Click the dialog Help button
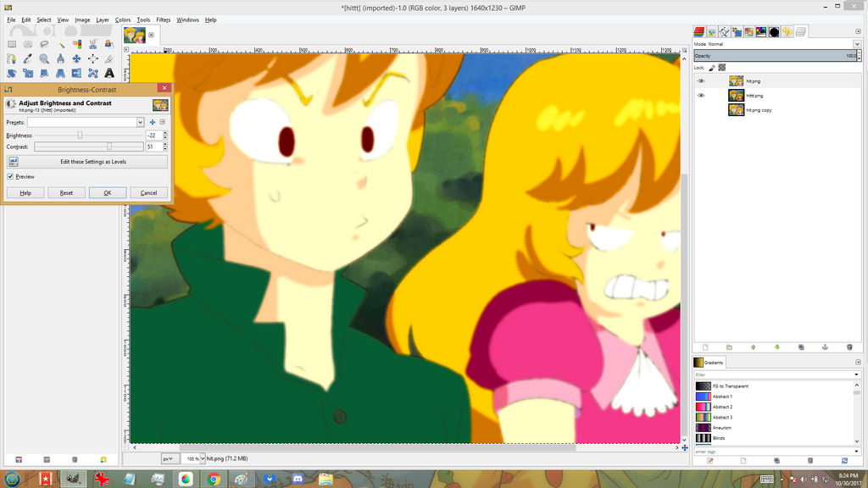The width and height of the screenshot is (868, 488). pyautogui.click(x=25, y=193)
